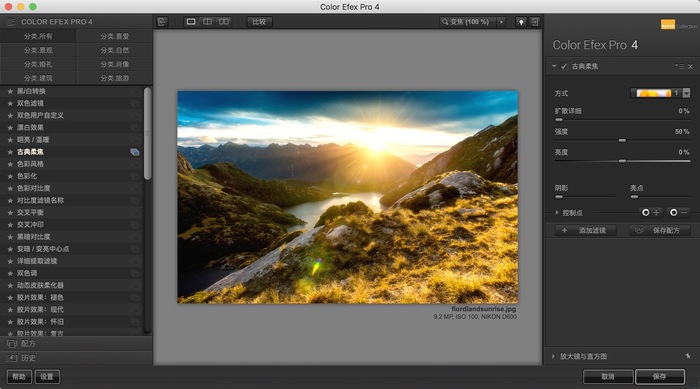Click the presets icon beside 胶片效果: 褐色
700x389 pixels.
click(134, 298)
